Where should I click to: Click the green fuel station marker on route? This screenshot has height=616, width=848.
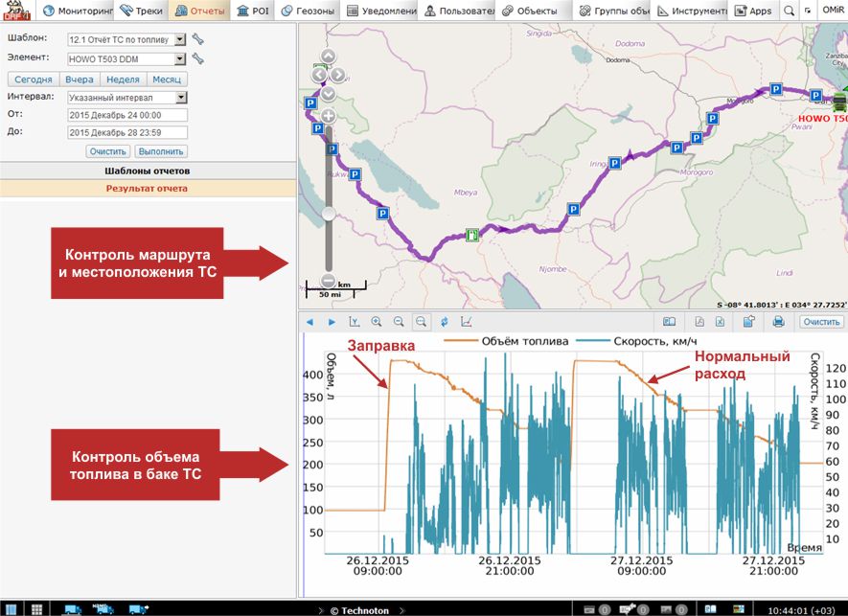point(472,235)
